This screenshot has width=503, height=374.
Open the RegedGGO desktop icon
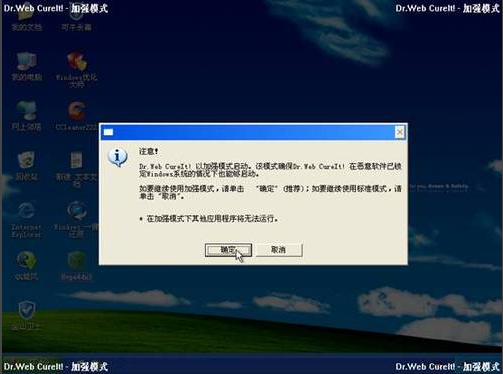(77, 266)
